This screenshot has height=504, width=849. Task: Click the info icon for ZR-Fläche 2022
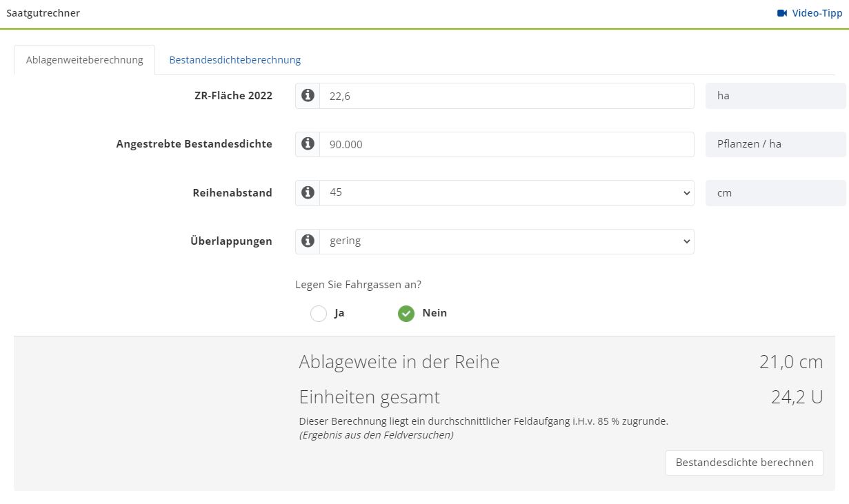(308, 96)
